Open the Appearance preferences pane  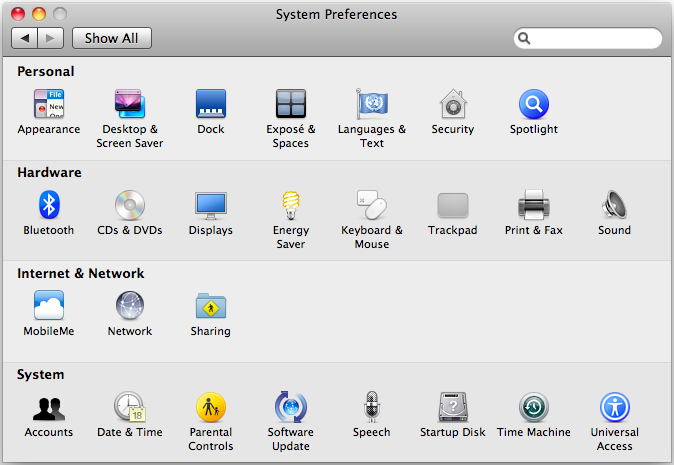(49, 105)
